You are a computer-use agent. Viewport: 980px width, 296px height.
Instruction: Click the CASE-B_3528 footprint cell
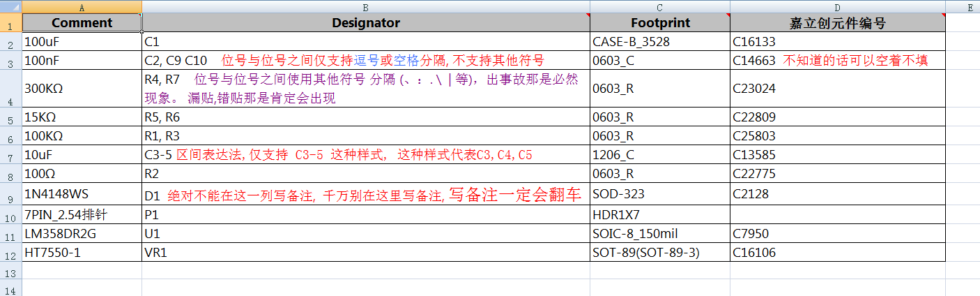click(659, 42)
